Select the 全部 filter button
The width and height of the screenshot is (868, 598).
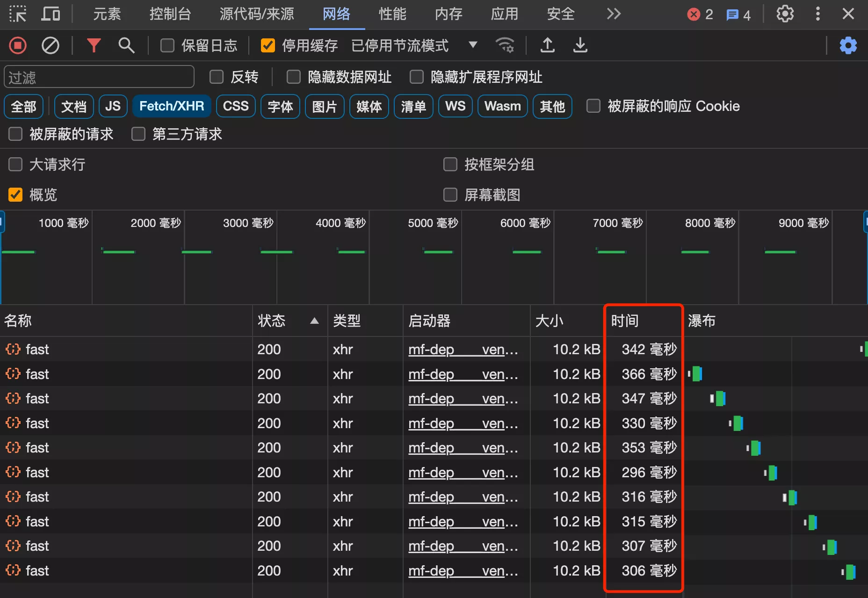point(24,106)
